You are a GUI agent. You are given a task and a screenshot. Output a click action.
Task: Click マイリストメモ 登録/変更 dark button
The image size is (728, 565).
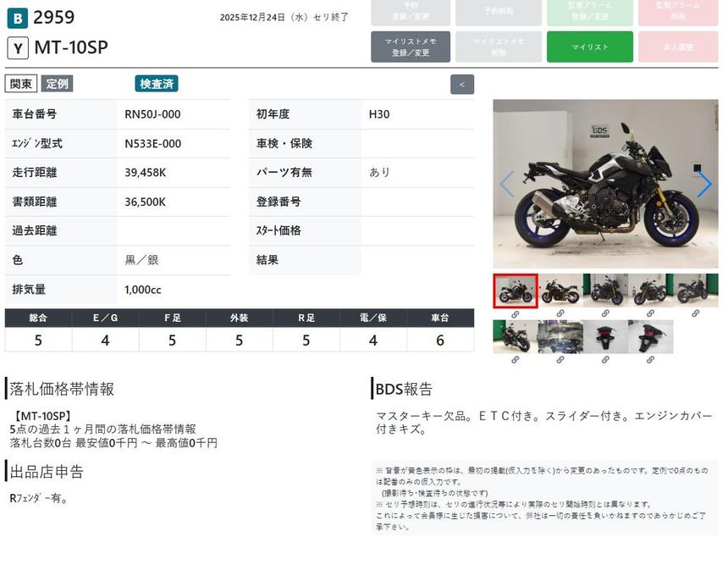411,47
